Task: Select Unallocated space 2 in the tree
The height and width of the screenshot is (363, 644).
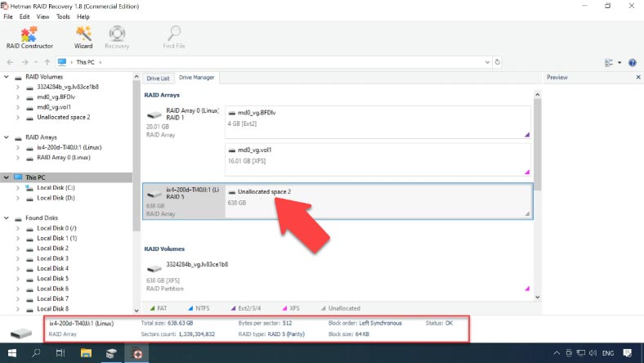Action: pos(64,117)
